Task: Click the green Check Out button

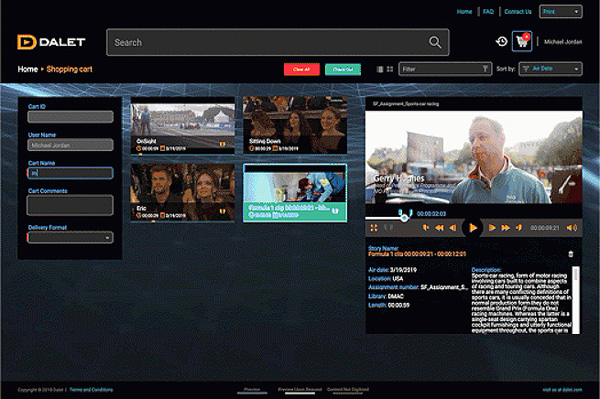Action: coord(343,69)
